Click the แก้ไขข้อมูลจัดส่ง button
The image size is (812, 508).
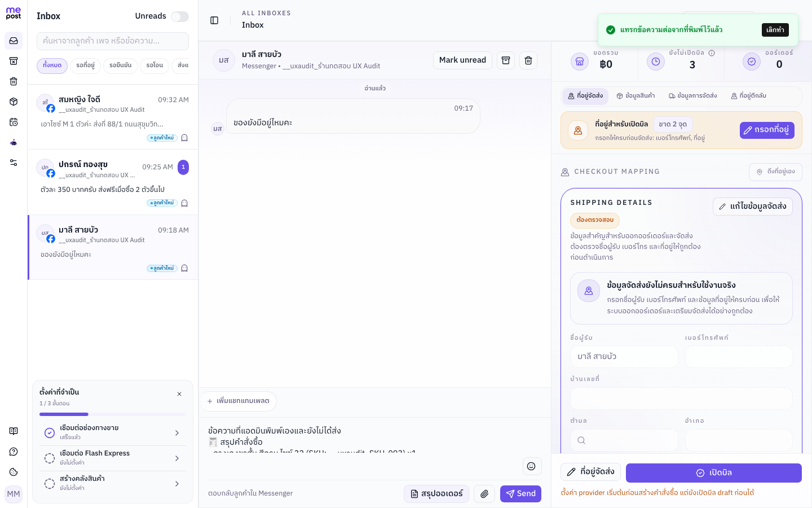tap(753, 207)
